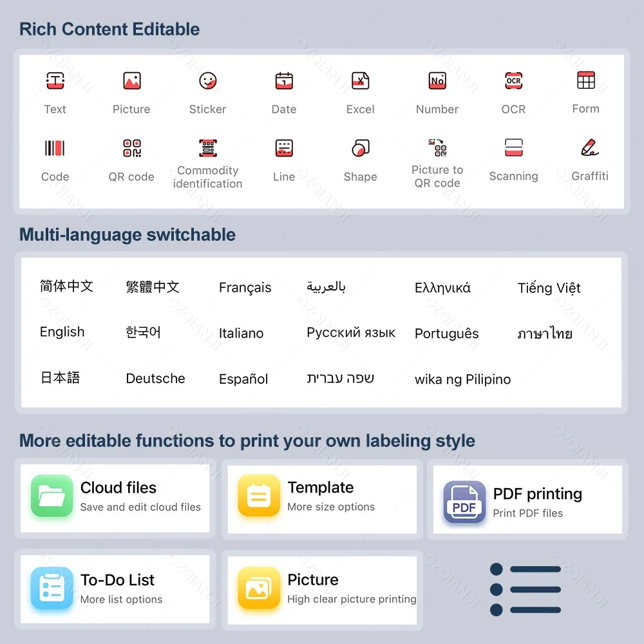This screenshot has width=644, height=644.
Task: Choose the Shape icon
Action: 360,147
